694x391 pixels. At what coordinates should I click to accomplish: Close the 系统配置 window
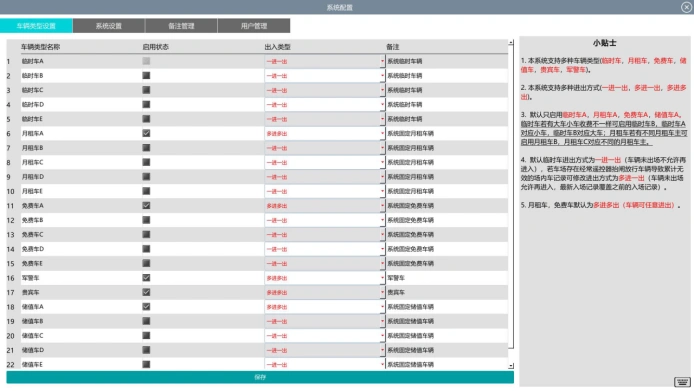[x=686, y=7]
